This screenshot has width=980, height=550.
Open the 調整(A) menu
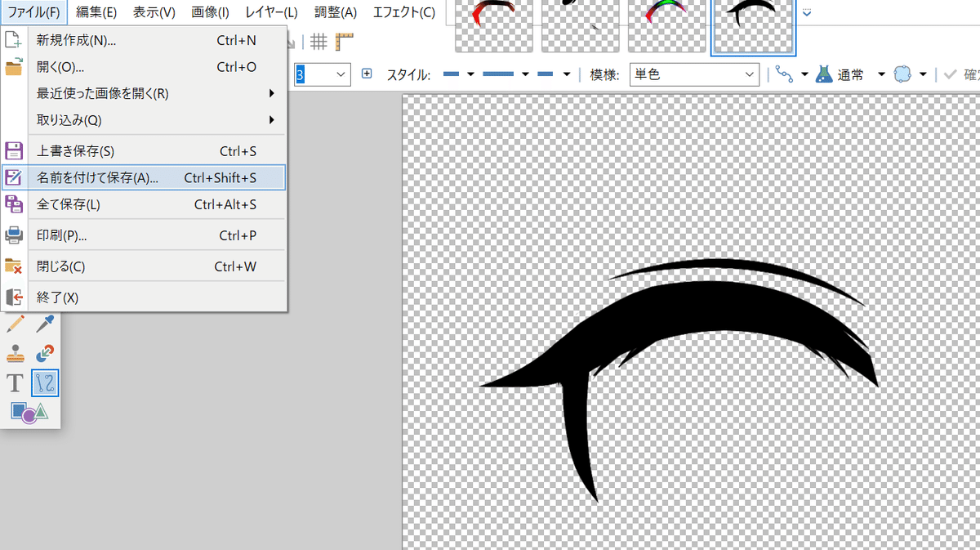pyautogui.click(x=336, y=12)
